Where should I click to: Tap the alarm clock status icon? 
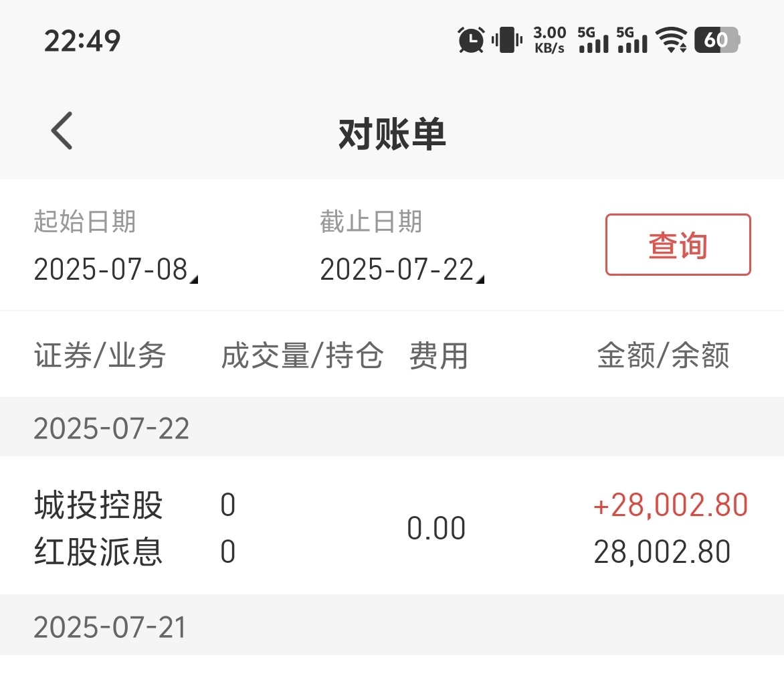coord(471,39)
